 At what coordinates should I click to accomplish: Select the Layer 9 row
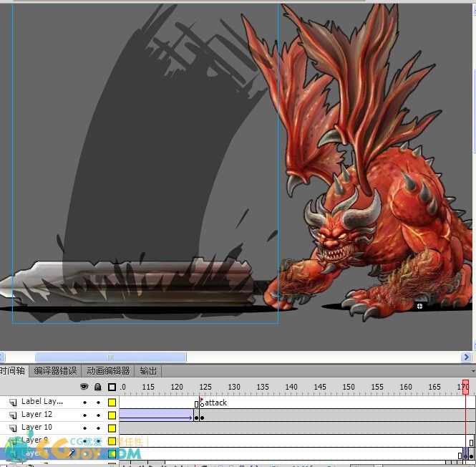tap(59, 440)
